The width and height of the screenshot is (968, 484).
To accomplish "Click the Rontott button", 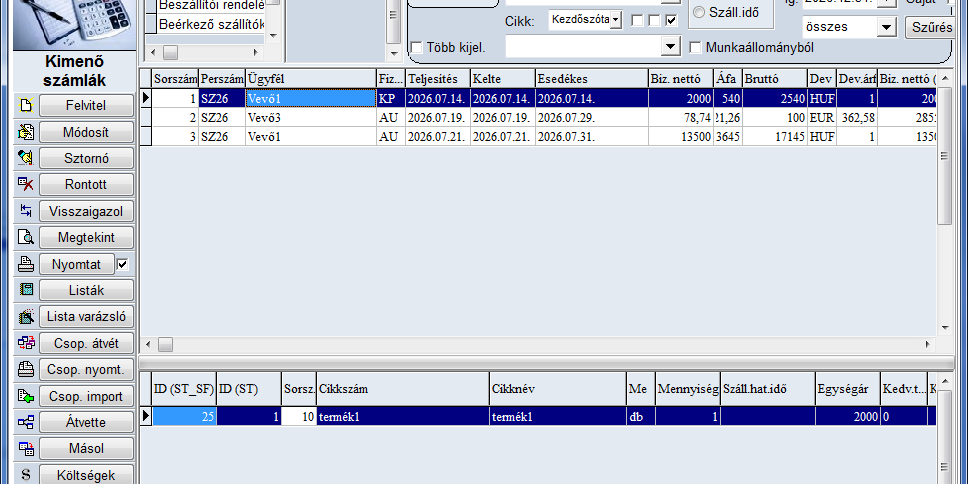I will click(86, 185).
